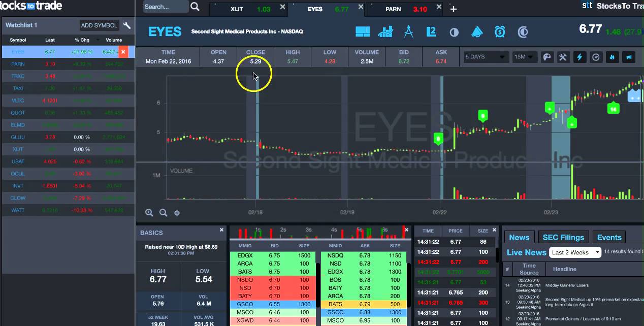Open Second Sight Medical up 10% headline
Image resolution: width=644 pixels, height=326 pixels.
pyautogui.click(x=593, y=302)
